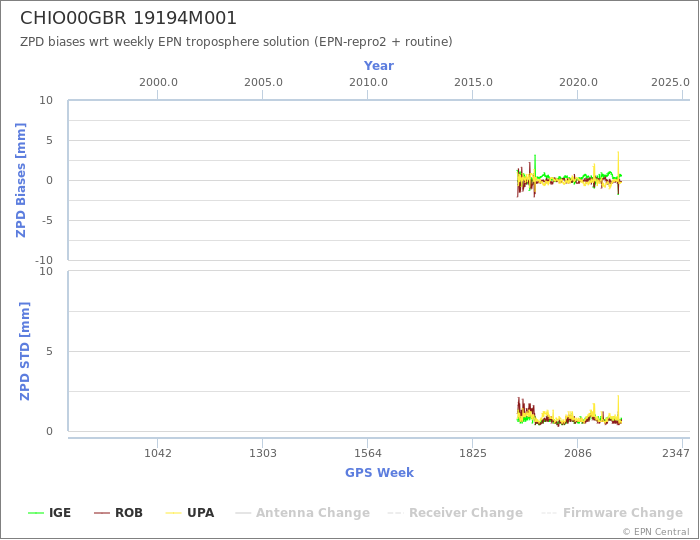
Task: Click the GPS Week axis title
Action: pos(379,473)
